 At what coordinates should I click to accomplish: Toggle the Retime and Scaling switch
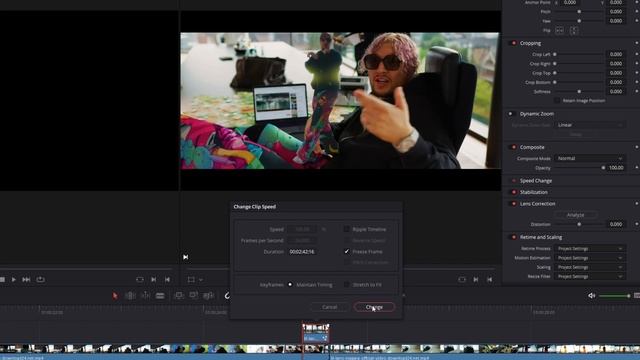pyautogui.click(x=513, y=237)
